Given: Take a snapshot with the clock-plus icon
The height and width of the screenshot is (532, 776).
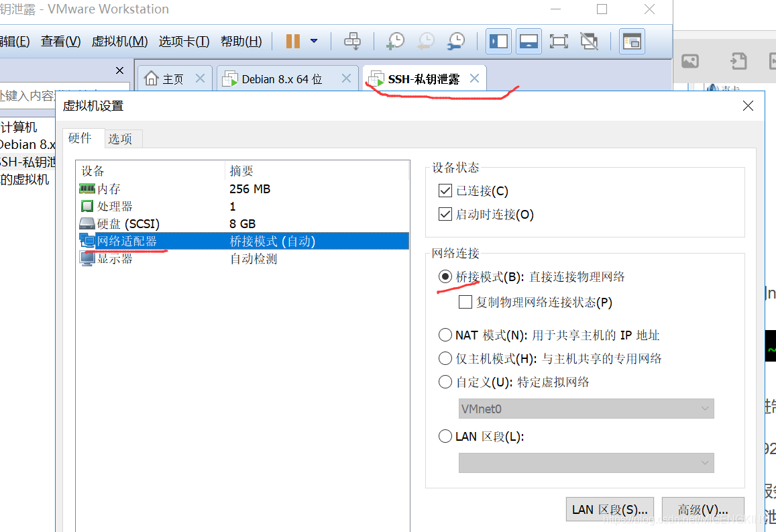Looking at the screenshot, I should click(x=395, y=41).
